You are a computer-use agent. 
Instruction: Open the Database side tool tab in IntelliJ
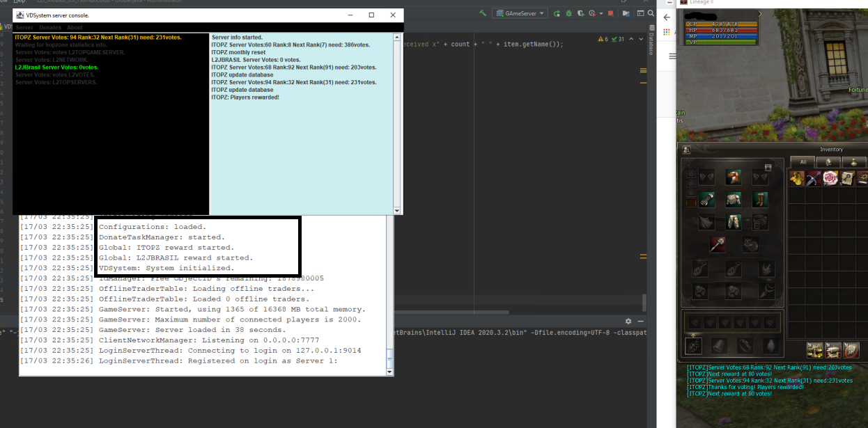651,39
